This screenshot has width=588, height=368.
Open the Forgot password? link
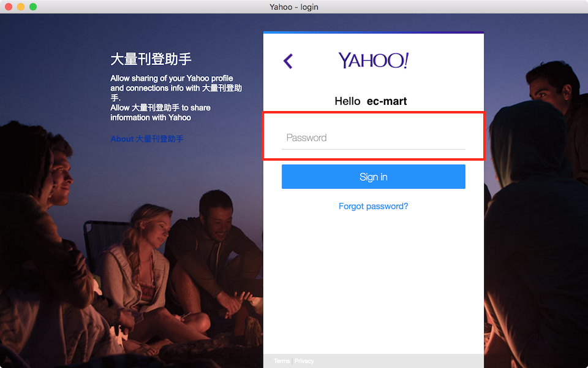373,206
